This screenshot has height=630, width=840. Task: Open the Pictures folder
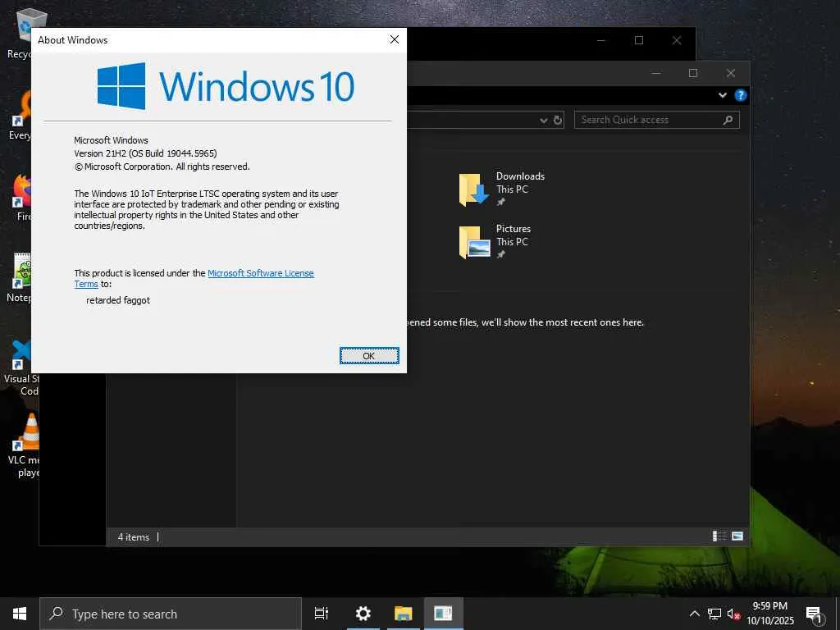coord(495,241)
